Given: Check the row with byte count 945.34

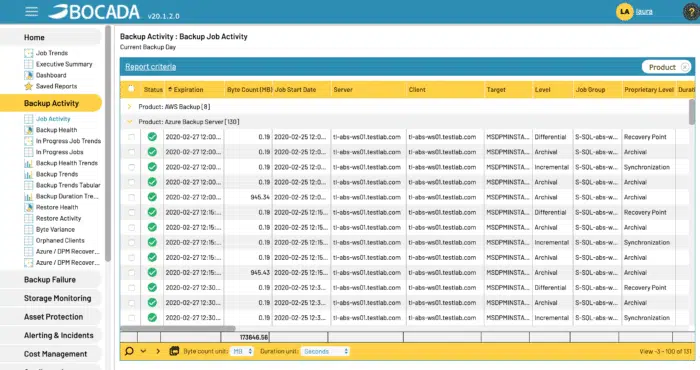Looking at the screenshot, I should [131, 197].
